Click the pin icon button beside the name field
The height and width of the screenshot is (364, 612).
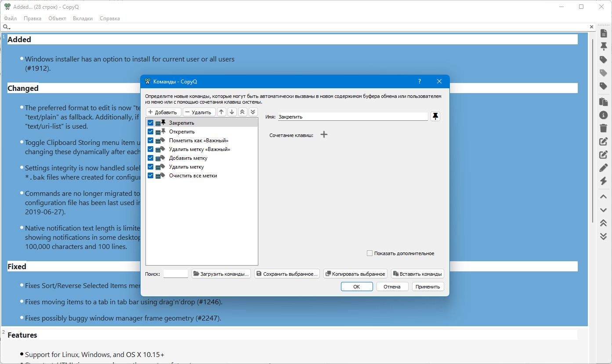[x=435, y=116]
